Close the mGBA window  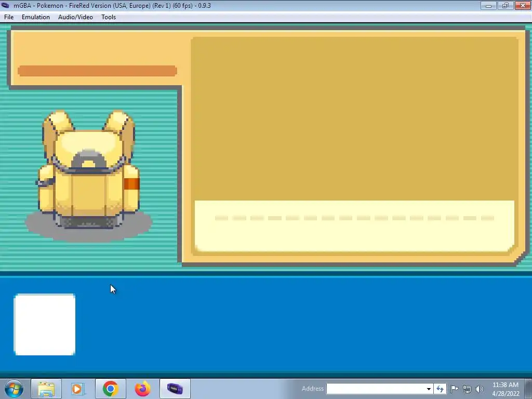(523, 5)
